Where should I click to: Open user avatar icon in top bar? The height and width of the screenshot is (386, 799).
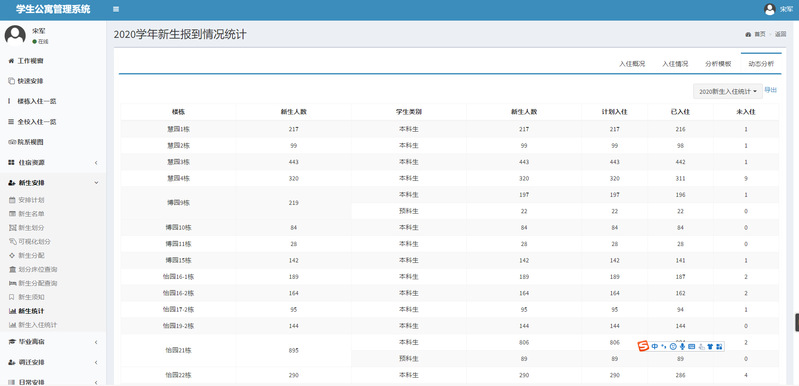[x=769, y=9]
